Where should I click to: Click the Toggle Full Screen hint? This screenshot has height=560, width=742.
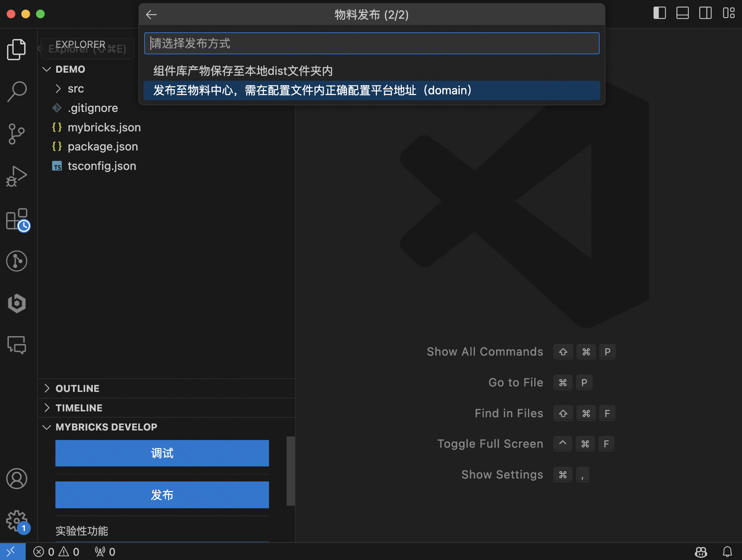pos(526,444)
